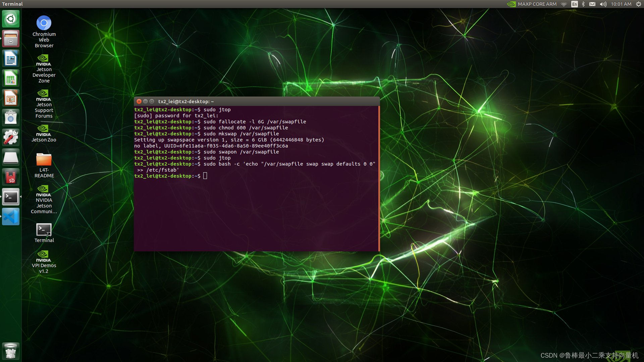The height and width of the screenshot is (362, 644).
Task: Open VPI Demos v1.2 desktop shortcut
Action: pos(44,262)
